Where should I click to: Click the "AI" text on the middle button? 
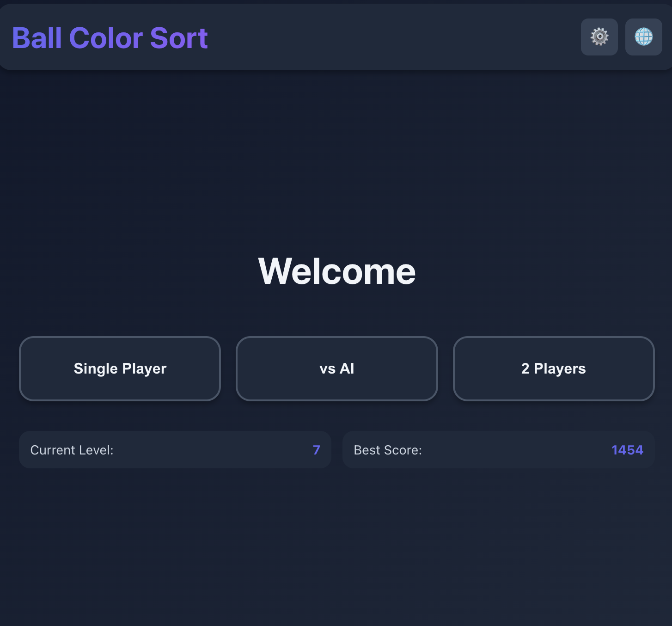pyautogui.click(x=347, y=368)
